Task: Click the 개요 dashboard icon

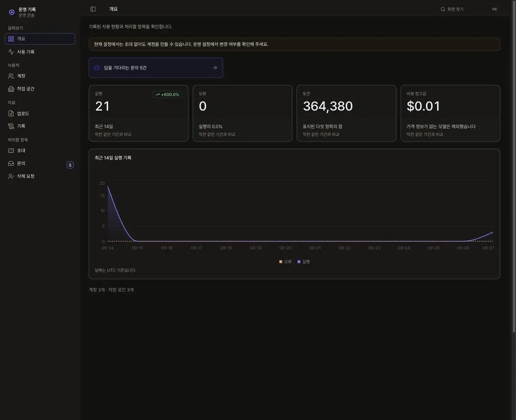Action: (11, 39)
